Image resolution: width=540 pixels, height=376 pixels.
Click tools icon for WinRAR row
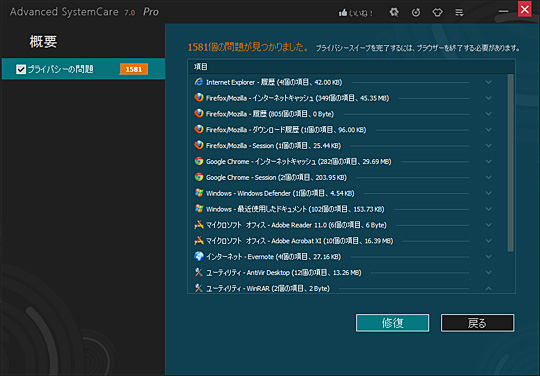click(199, 288)
